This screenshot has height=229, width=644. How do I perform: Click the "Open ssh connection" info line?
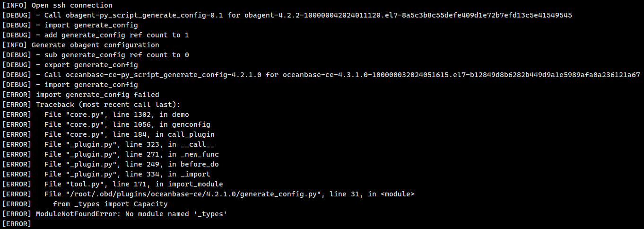(58, 5)
